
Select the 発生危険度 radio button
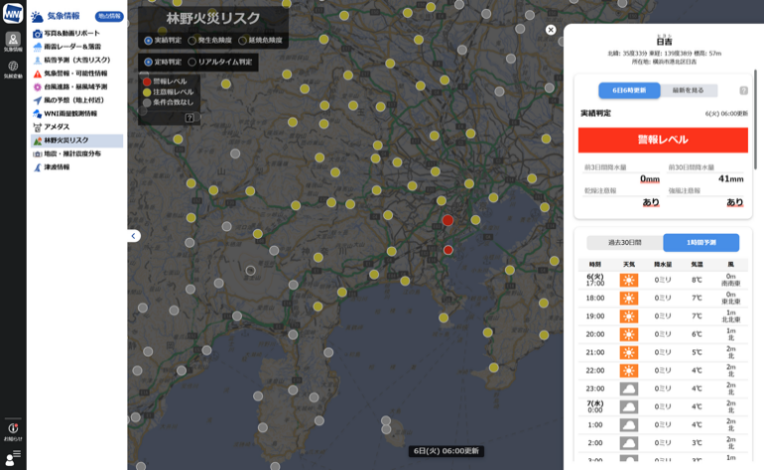pos(192,41)
